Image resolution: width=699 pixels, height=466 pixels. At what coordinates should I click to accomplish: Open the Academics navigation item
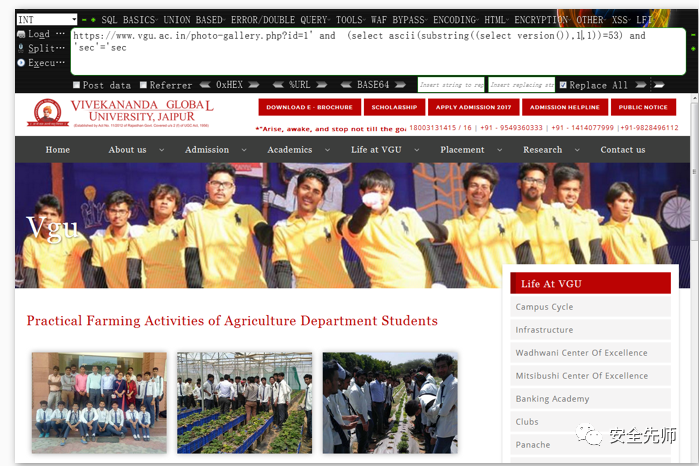290,150
